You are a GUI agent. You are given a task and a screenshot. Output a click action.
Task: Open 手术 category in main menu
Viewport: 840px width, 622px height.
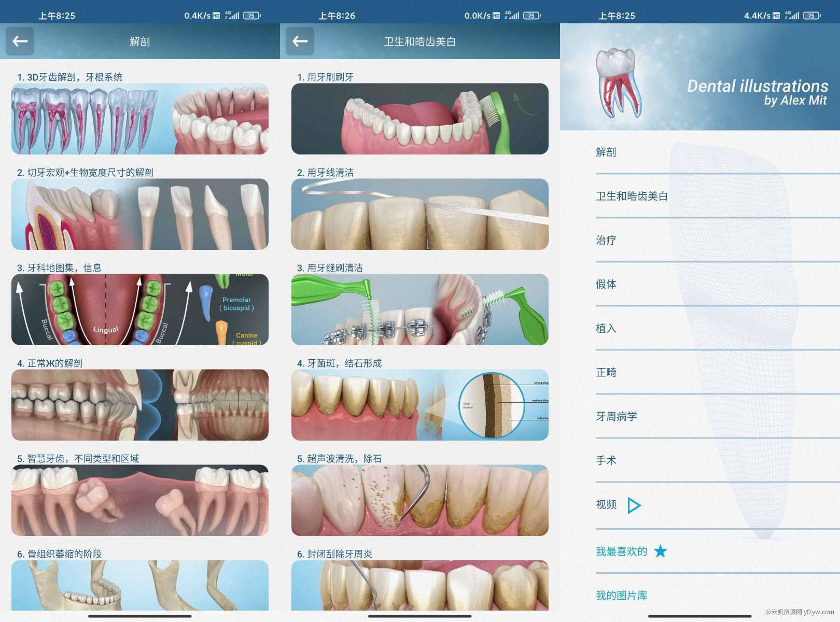coord(718,460)
